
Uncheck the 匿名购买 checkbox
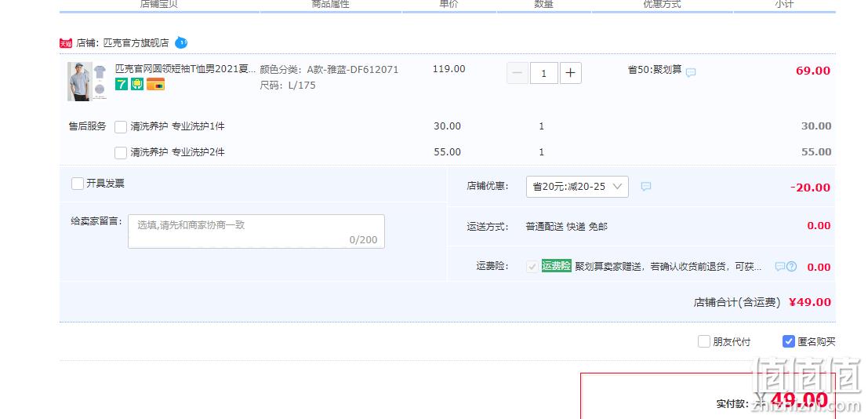(789, 341)
